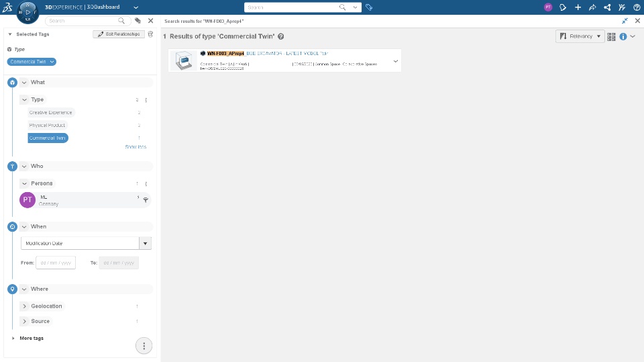The width and height of the screenshot is (644, 362).
Task: Open the 3DS logo menu
Action: click(x=7, y=7)
